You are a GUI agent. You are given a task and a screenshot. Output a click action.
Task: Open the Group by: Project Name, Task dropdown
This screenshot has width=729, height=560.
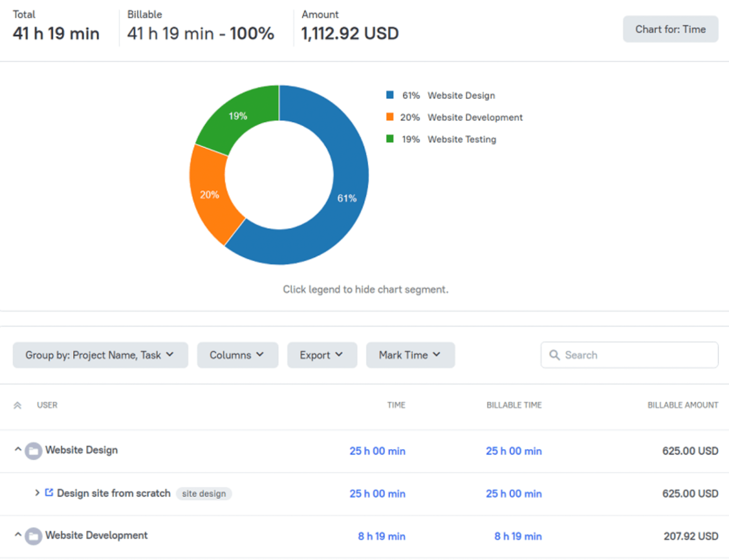(100, 355)
